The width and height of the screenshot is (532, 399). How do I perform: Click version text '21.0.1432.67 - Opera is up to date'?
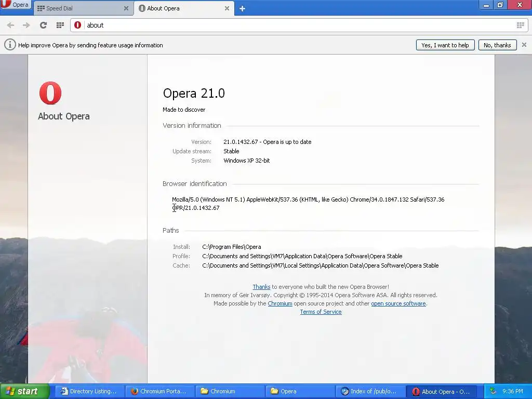point(268,142)
